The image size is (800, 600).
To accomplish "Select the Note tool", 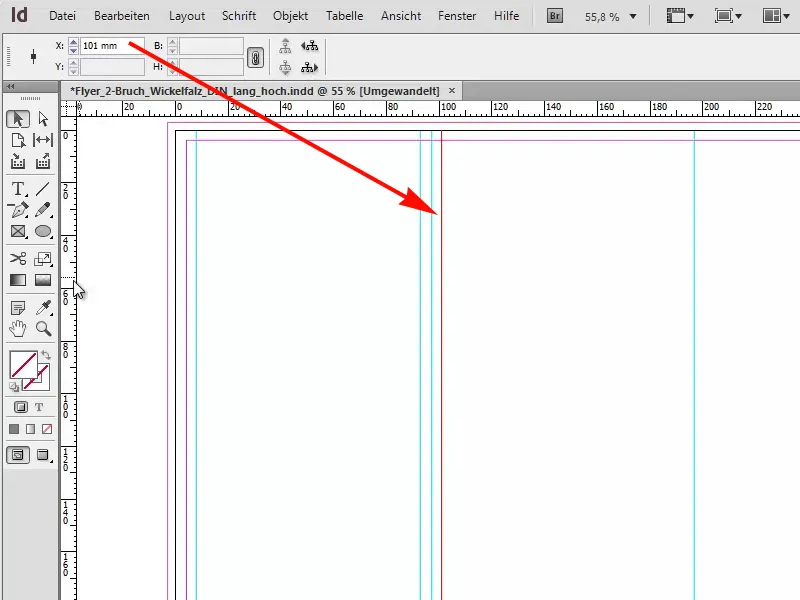I will (18, 308).
